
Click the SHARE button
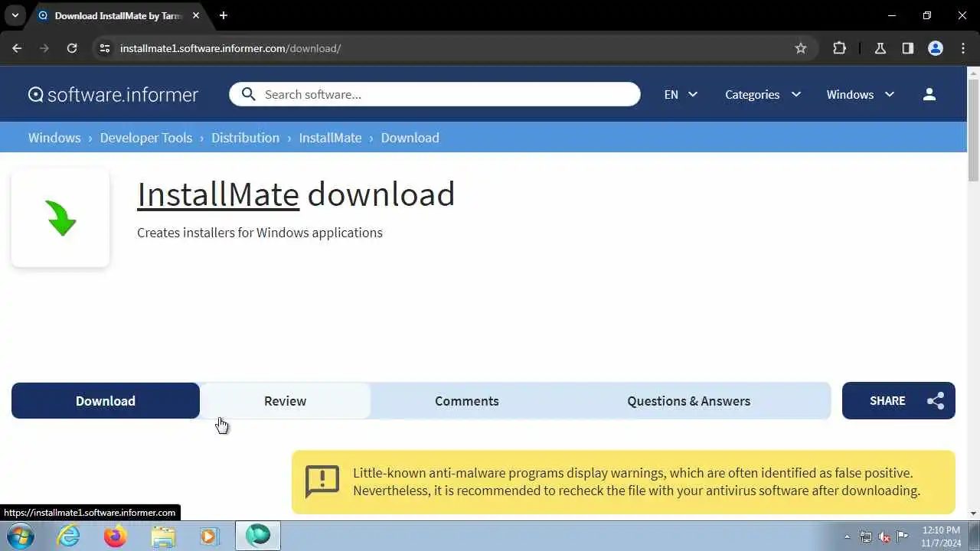coord(899,401)
